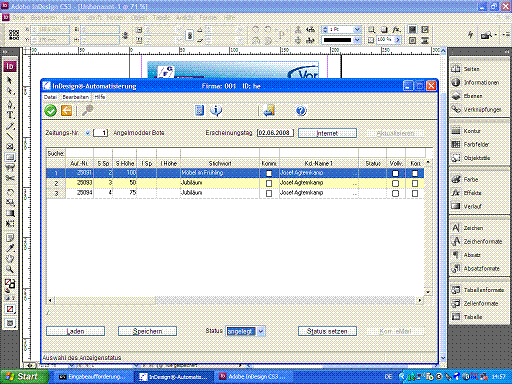Toggle Komm. checkbox for order 29091
Screen dimensions: 512x384
(269, 173)
